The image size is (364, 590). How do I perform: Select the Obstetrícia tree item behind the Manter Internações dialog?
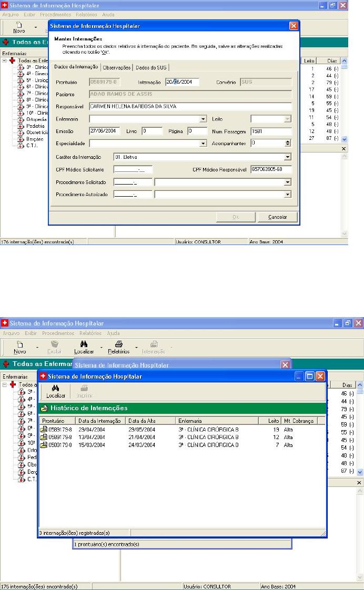pos(37,133)
